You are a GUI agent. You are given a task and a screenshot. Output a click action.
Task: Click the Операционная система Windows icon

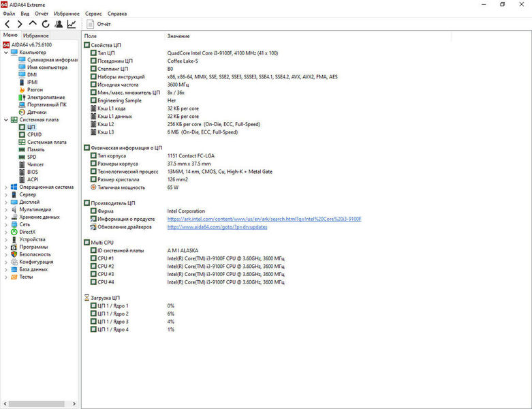(x=14, y=187)
